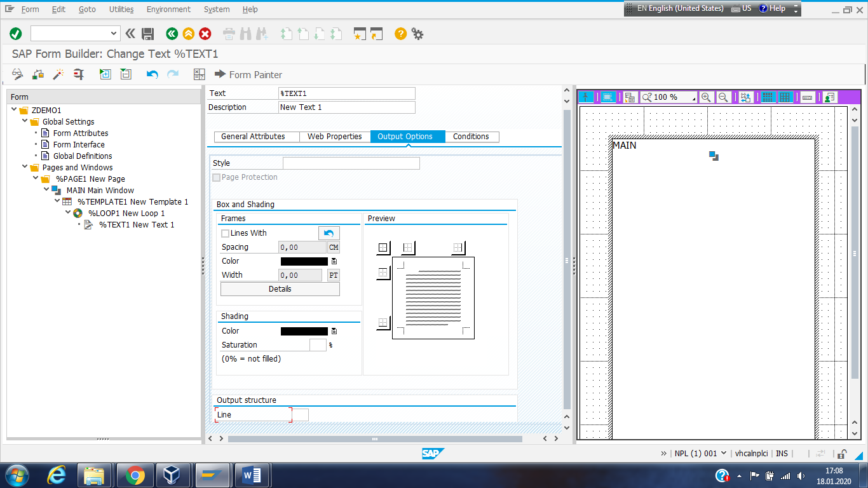Click the Save icon in the toolbar

point(148,34)
